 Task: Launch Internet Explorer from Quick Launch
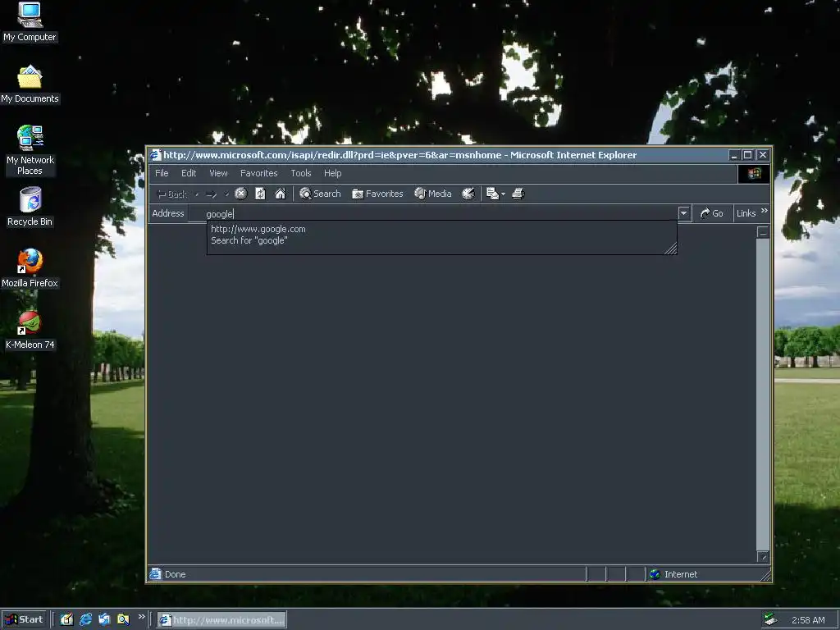pos(85,619)
